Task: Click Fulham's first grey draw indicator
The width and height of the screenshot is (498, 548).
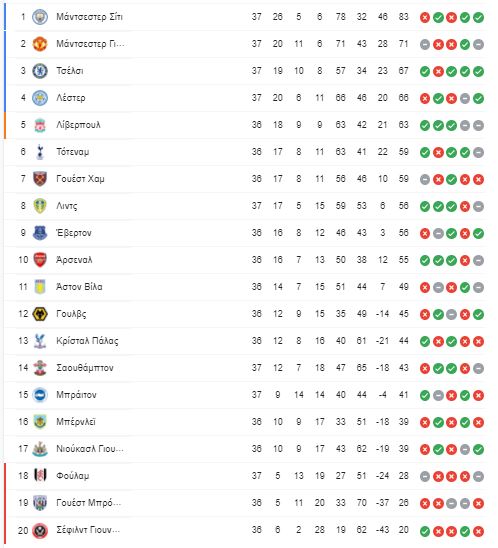Action: click(425, 476)
